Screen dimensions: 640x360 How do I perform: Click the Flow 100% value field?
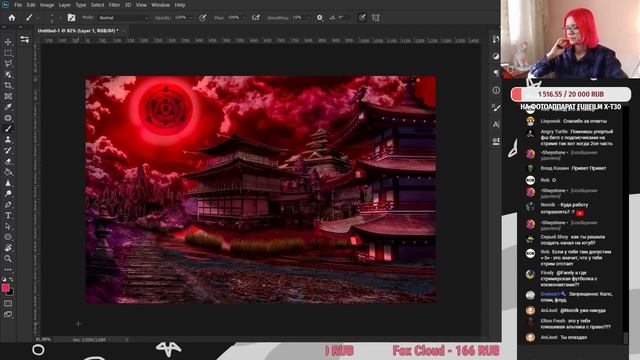tap(233, 18)
